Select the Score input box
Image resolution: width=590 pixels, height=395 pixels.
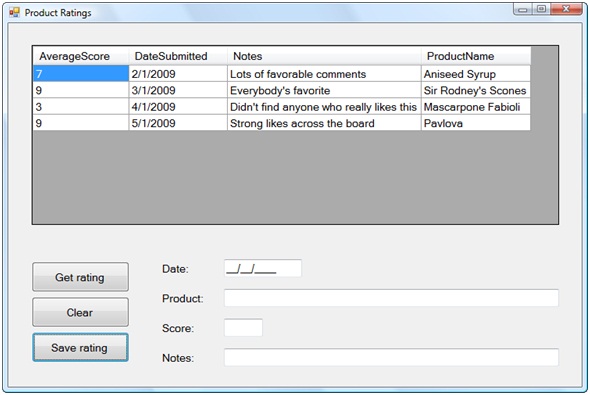click(x=243, y=328)
